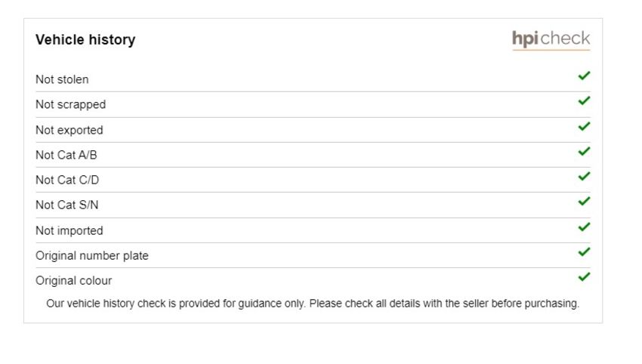The width and height of the screenshot is (642, 364).
Task: Click the green checkmark for Not Cat A/B
Action: [x=585, y=151]
